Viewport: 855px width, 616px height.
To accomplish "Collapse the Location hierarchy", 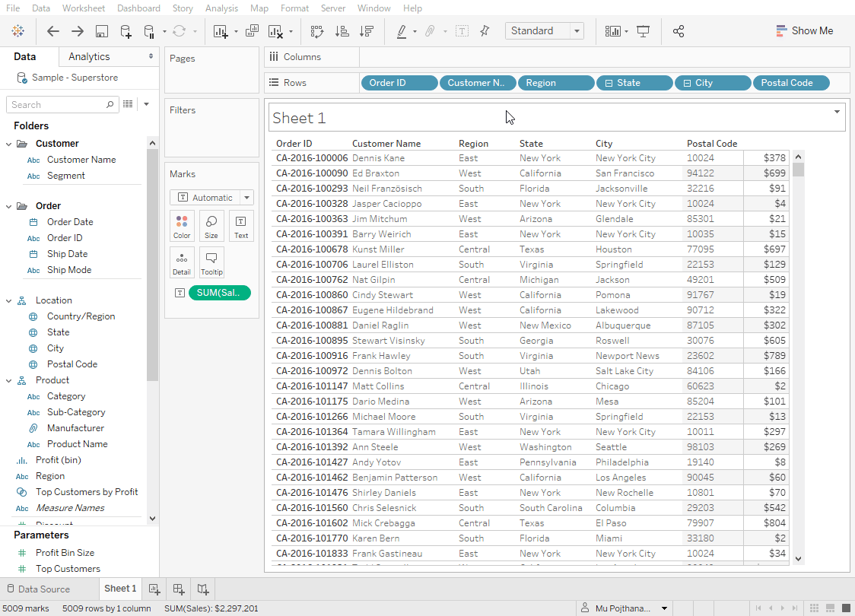I will [9, 300].
